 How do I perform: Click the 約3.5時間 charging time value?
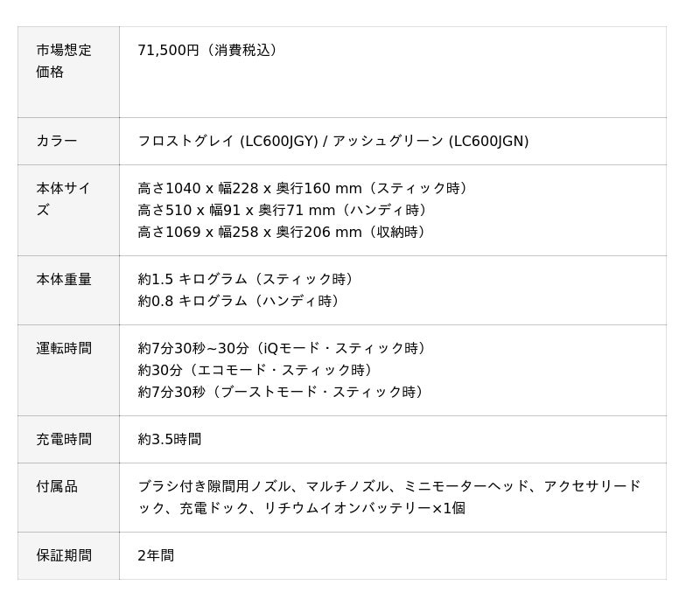(x=170, y=439)
